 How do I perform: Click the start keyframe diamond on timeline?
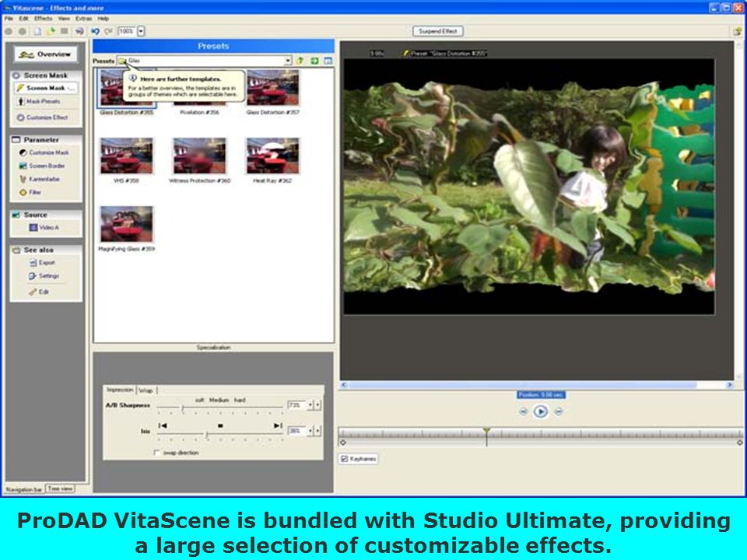click(x=342, y=443)
